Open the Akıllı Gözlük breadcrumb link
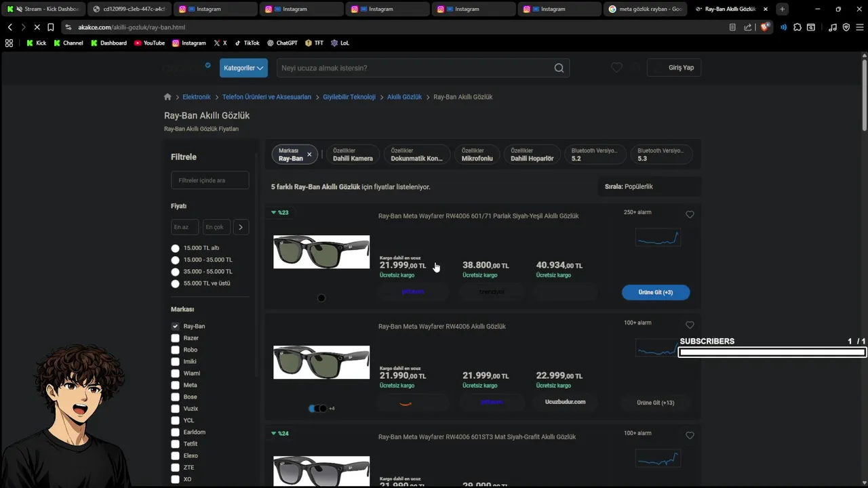Image resolution: width=868 pixels, height=488 pixels. pyautogui.click(x=404, y=97)
